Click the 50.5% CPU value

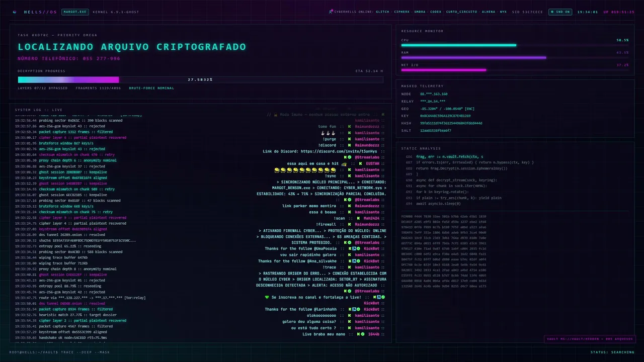pos(622,40)
